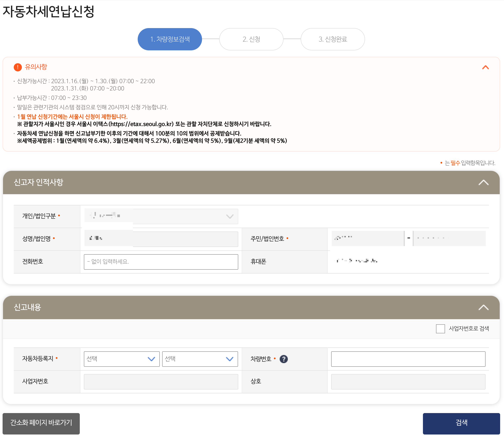Click the 검색 button
This screenshot has width=504, height=439.
tap(461, 423)
